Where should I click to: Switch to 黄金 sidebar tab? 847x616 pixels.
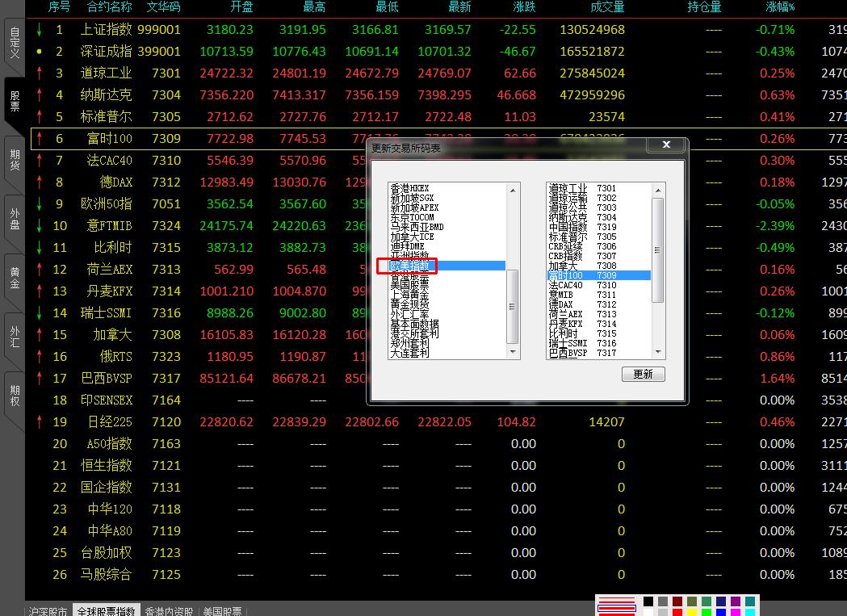tap(14, 278)
